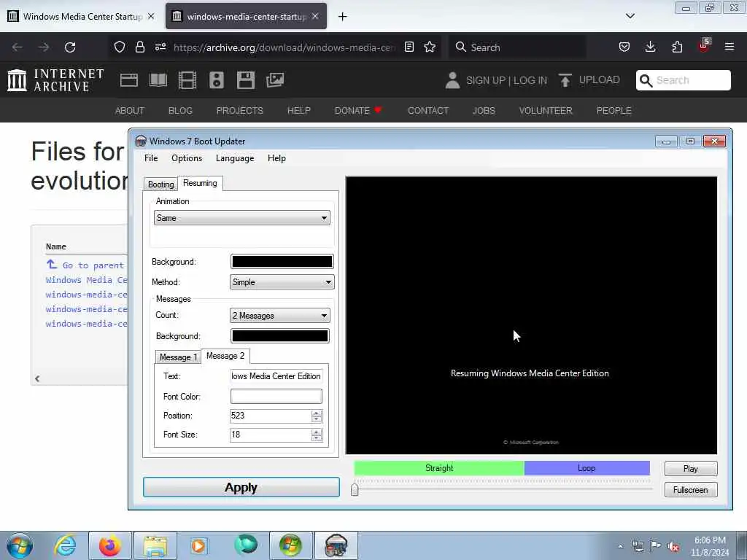
Task: Click the Apply button
Action: (241, 487)
